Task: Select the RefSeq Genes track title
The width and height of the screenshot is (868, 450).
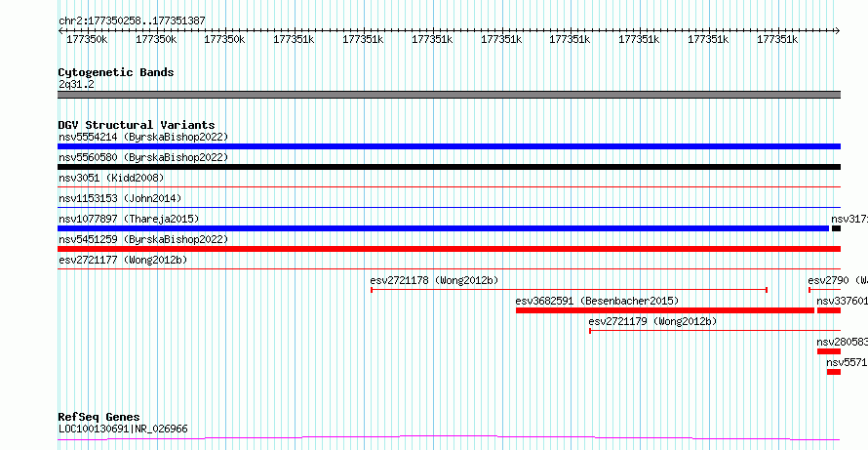Action: 99,417
